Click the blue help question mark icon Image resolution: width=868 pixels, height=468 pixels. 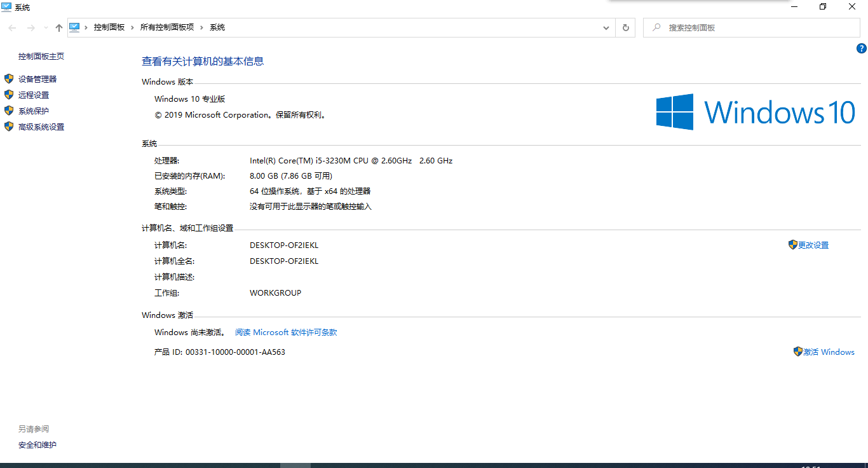[x=861, y=48]
